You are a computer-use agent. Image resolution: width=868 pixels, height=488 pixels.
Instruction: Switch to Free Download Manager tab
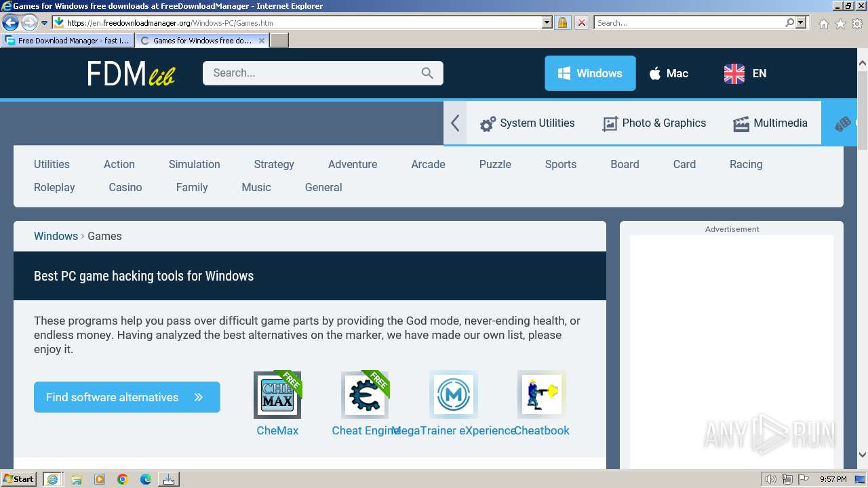pyautogui.click(x=68, y=41)
